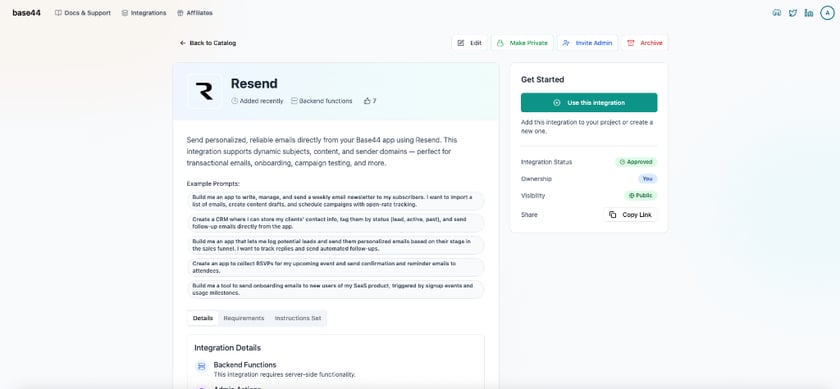Select the RSVPs upcoming event prompt
Screen dimensions: 840x389
click(x=335, y=267)
